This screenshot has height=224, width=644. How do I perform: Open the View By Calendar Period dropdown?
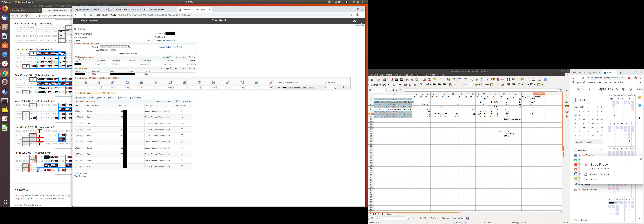pyautogui.click(x=115, y=47)
